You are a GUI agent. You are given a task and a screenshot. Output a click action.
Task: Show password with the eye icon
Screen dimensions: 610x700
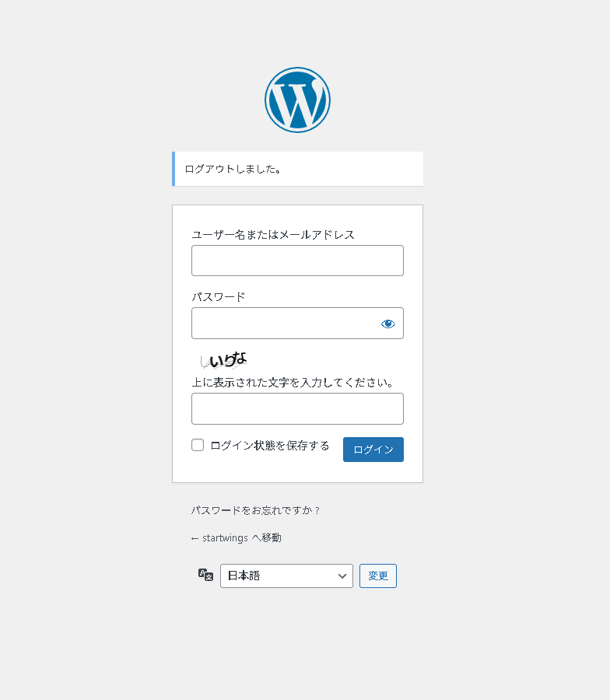(388, 324)
